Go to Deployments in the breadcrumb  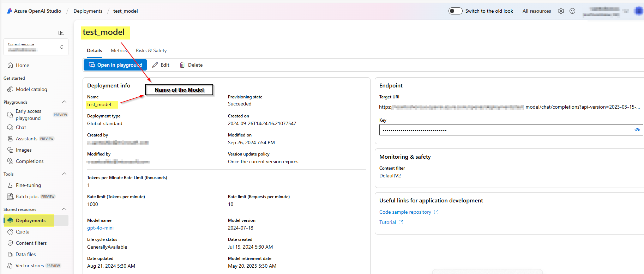(x=88, y=11)
